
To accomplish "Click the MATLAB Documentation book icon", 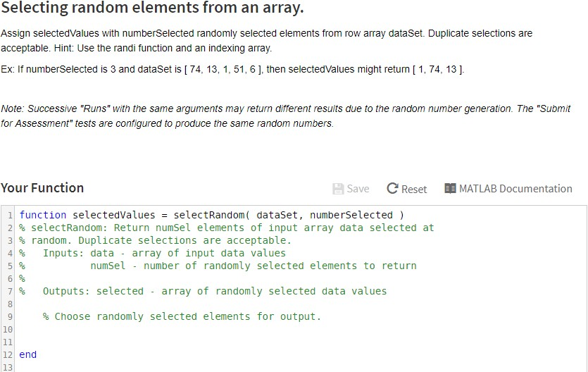I will [x=451, y=189].
